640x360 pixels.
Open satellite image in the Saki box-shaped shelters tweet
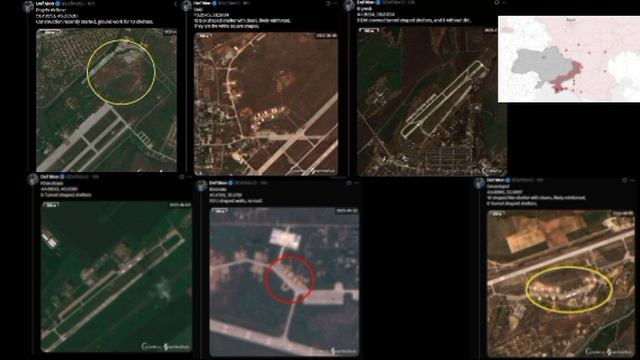click(266, 104)
